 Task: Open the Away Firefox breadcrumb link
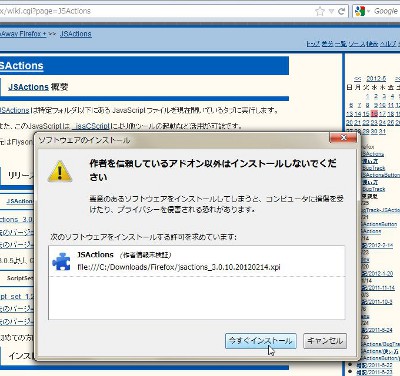tap(23, 34)
